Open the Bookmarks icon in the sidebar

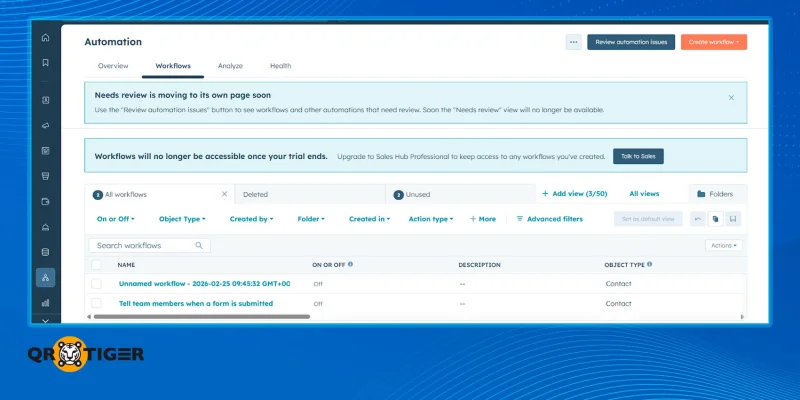tap(45, 63)
